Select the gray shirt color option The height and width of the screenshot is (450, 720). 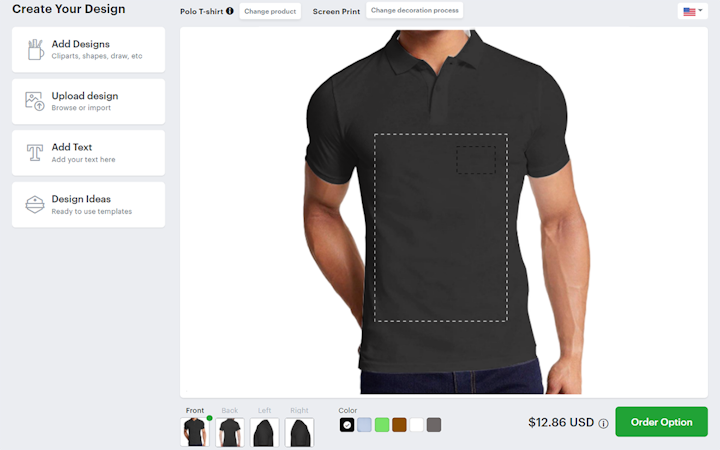click(434, 425)
